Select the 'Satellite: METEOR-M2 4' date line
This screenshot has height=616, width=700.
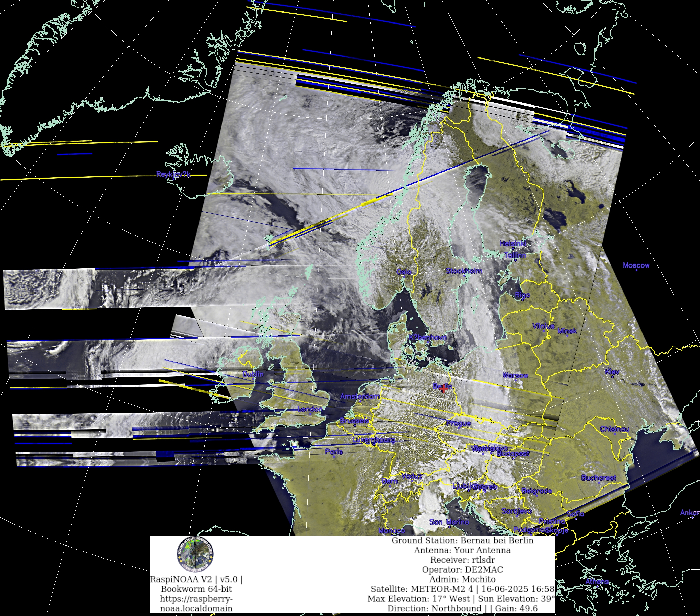click(462, 589)
